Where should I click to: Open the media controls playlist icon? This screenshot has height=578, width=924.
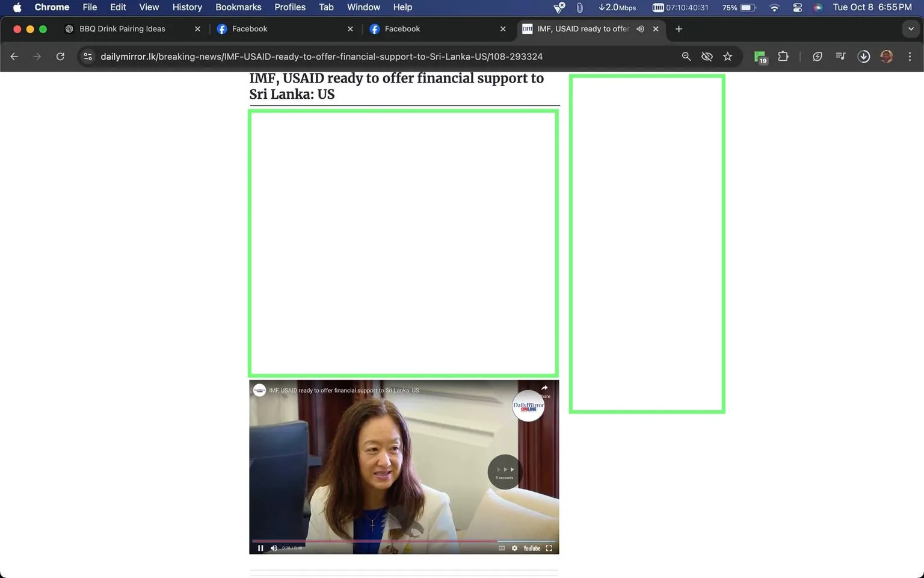(x=840, y=56)
